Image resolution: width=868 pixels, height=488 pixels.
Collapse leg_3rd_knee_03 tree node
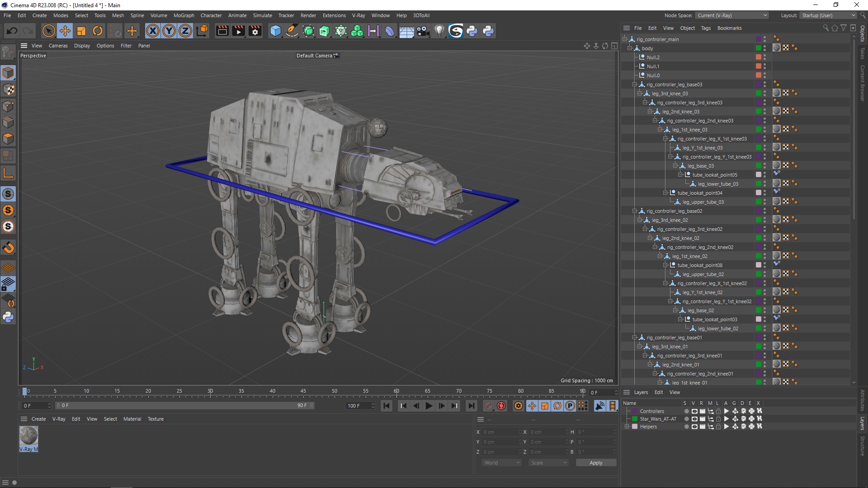click(x=639, y=94)
